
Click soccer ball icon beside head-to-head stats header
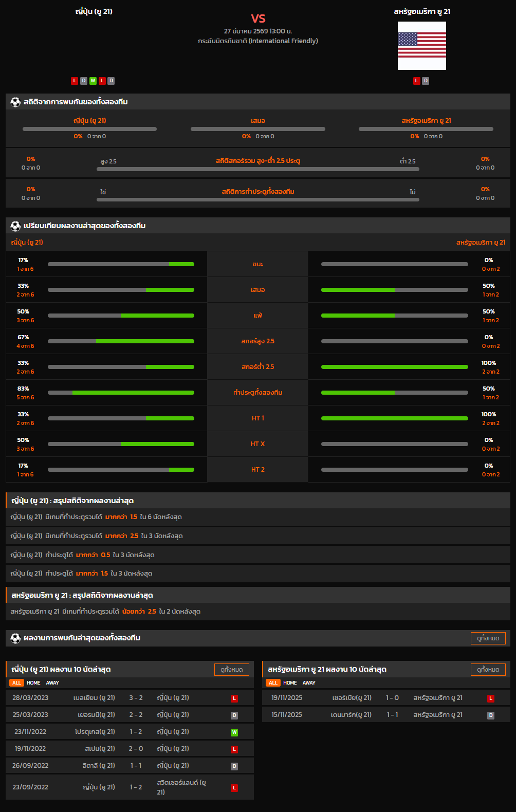(x=15, y=102)
